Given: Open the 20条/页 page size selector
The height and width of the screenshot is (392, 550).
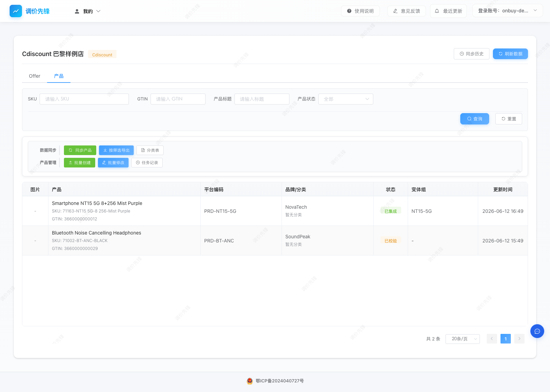Looking at the screenshot, I should click(463, 339).
